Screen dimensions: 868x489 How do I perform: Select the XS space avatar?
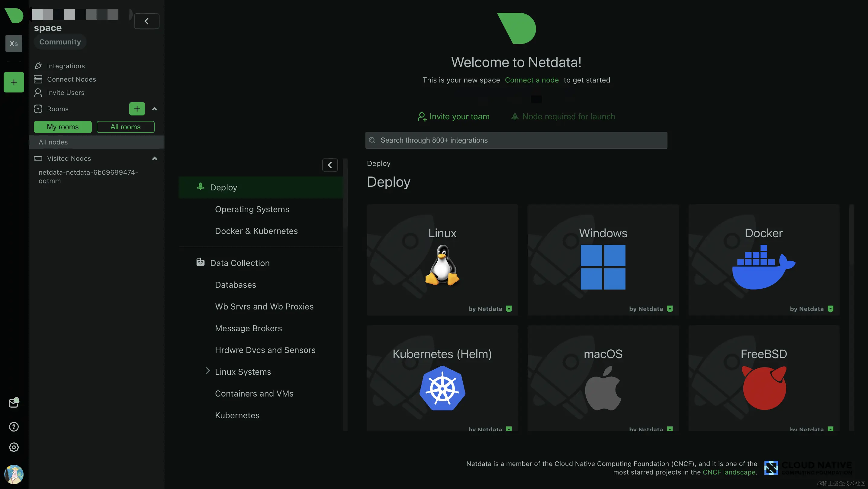[14, 44]
